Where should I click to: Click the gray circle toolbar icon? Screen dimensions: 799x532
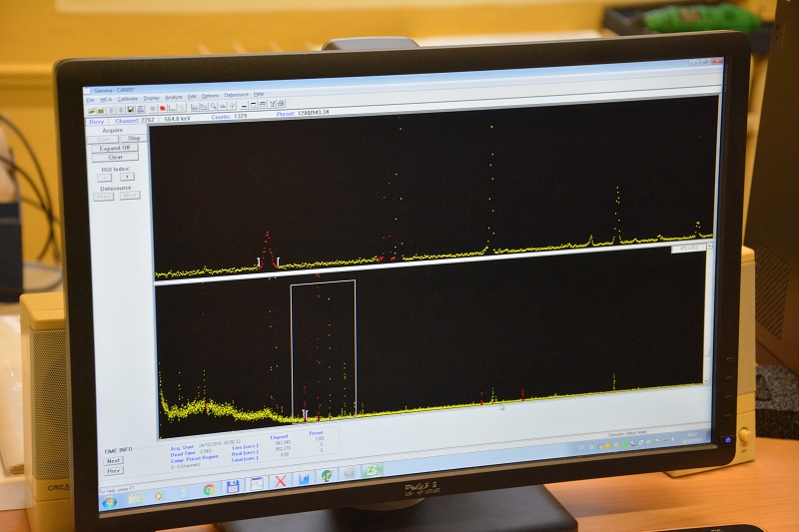153,109
